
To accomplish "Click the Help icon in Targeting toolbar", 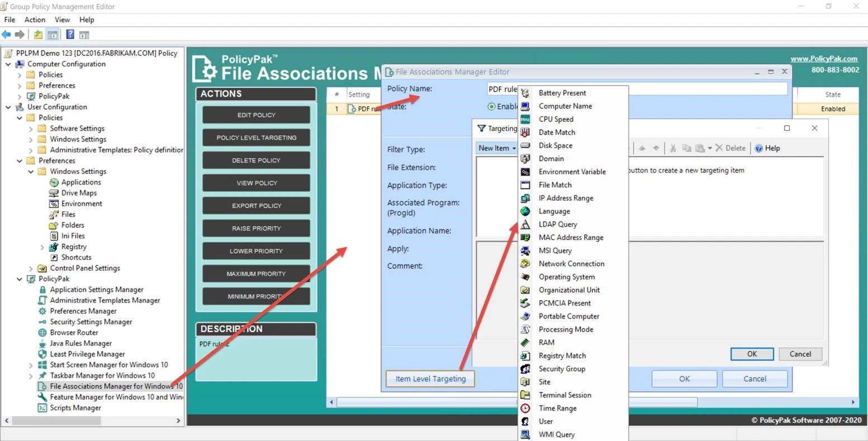I will (758, 148).
